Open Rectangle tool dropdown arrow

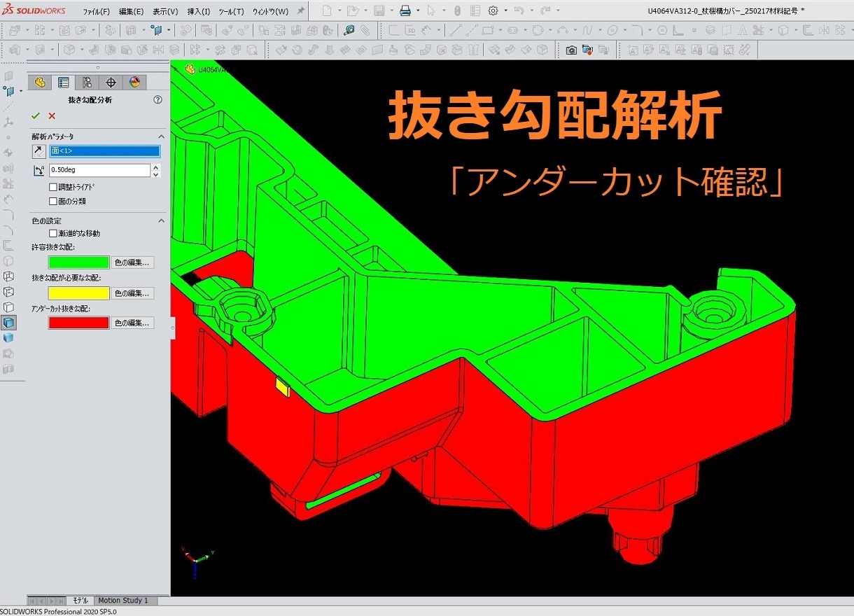pos(499,31)
